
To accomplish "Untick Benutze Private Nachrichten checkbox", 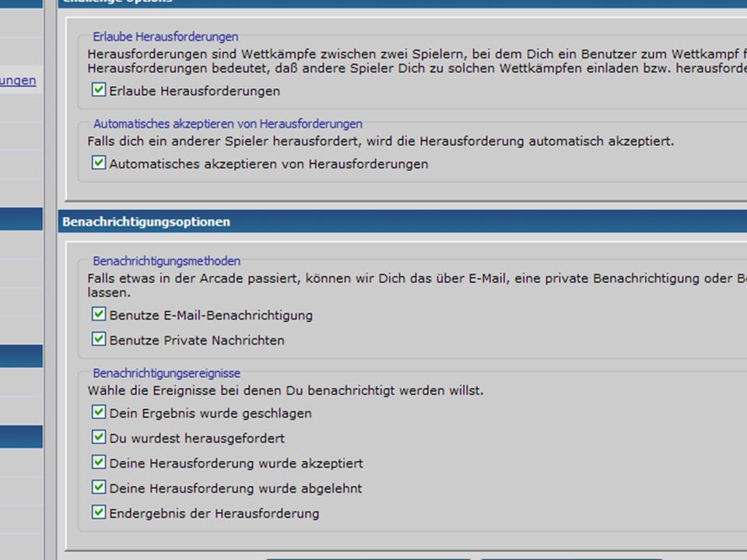I will pos(99,339).
